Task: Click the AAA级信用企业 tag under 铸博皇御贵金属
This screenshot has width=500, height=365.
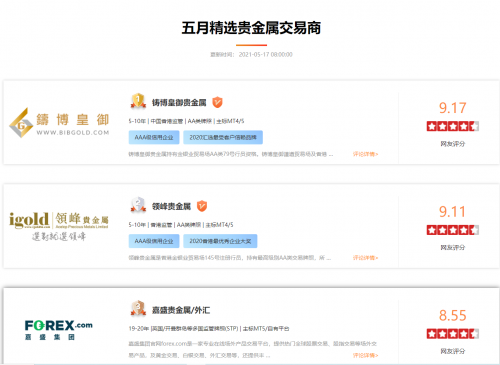Action: [154, 137]
